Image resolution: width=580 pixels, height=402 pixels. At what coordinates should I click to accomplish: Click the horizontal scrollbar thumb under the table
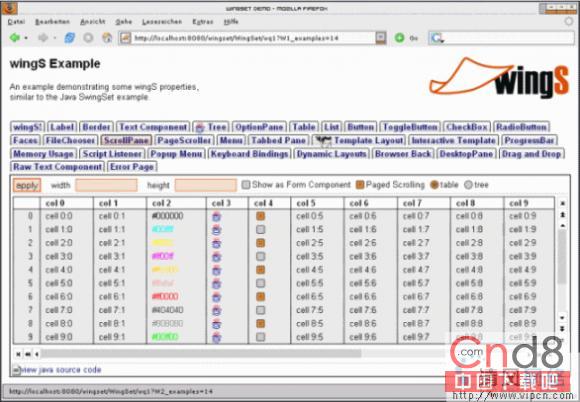[x=201, y=354]
